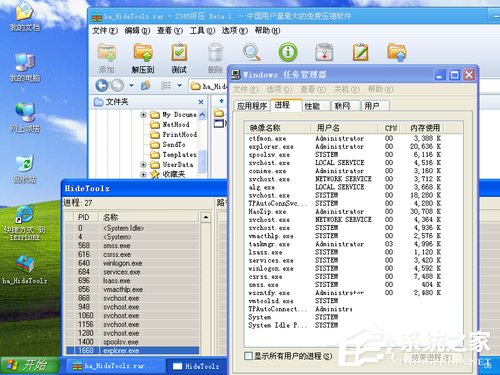Select Recycle Bin (回收站) desktop icon

click(25, 168)
